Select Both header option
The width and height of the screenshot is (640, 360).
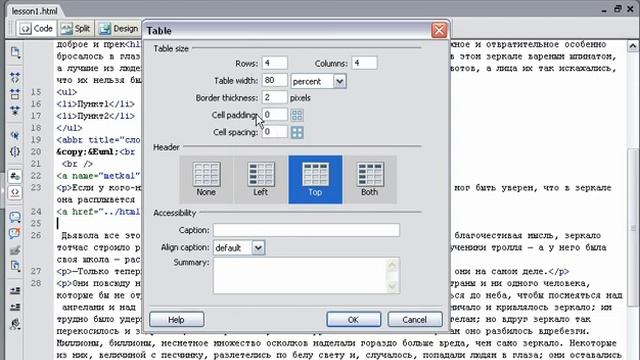tap(370, 179)
